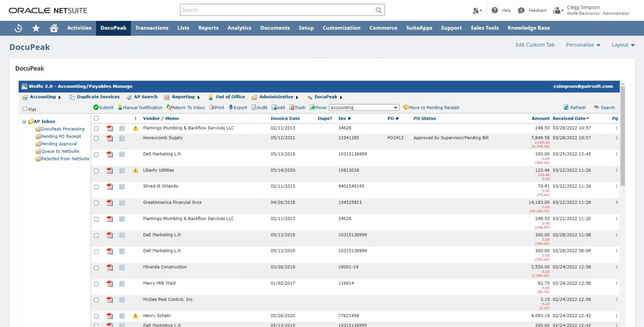The image size is (644, 327).
Task: Open the Clegg Simpson user role icon
Action: coord(558,10)
